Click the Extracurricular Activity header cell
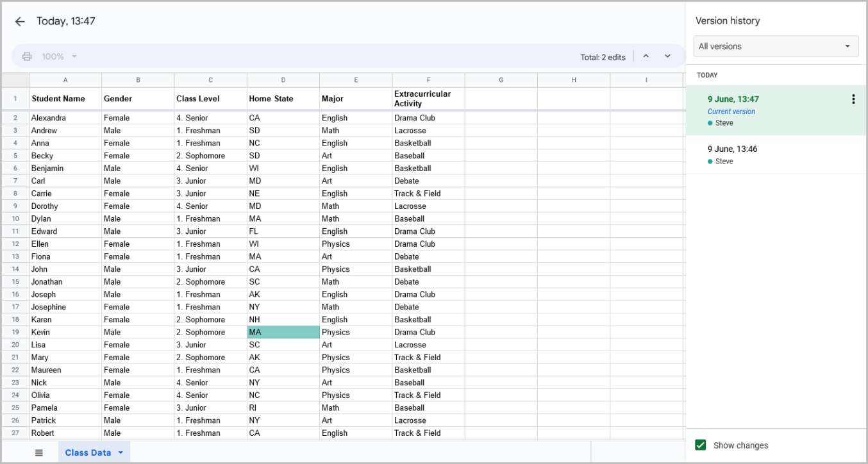This screenshot has width=868, height=464. tap(428, 99)
